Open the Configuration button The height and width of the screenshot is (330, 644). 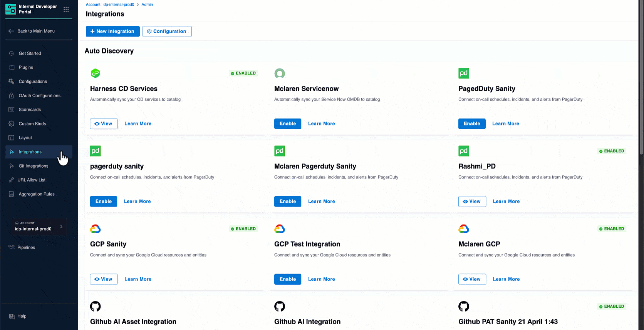click(167, 32)
